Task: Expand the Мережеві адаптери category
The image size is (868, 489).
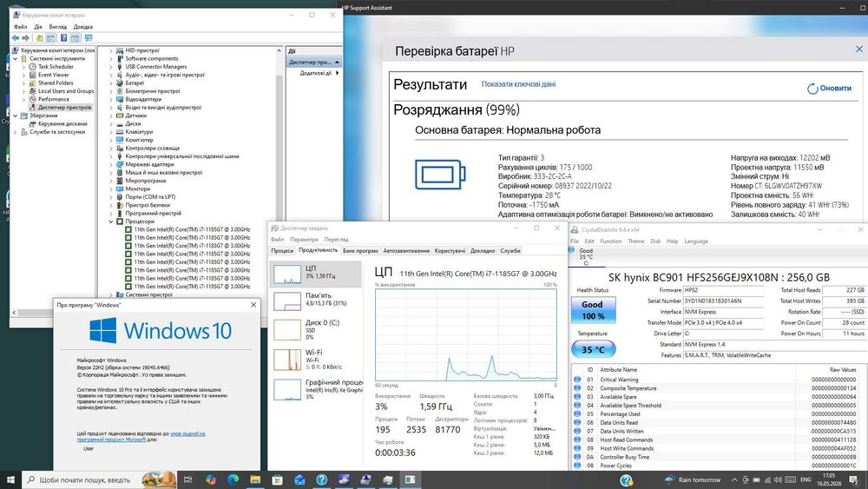Action: (111, 164)
